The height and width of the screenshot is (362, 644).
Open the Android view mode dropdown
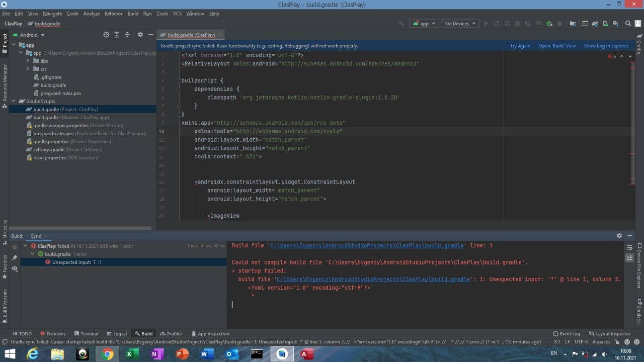(29, 35)
